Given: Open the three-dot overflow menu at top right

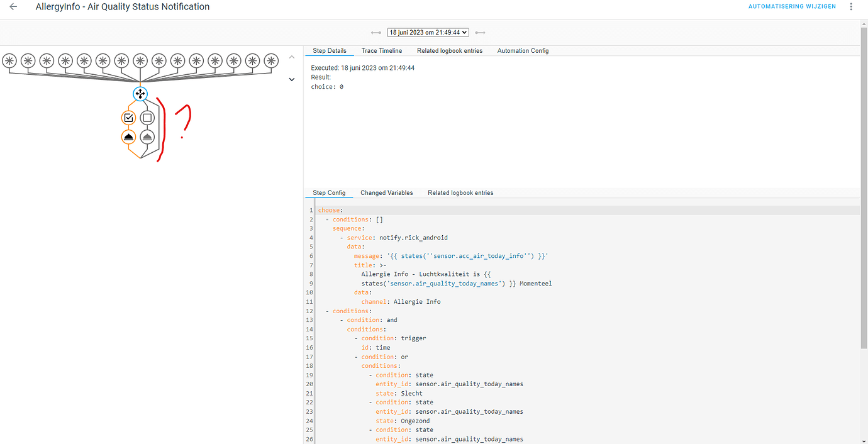Looking at the screenshot, I should [851, 6].
